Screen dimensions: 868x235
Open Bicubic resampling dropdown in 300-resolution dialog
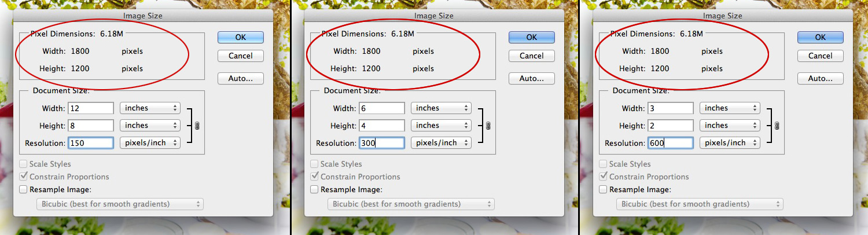411,204
